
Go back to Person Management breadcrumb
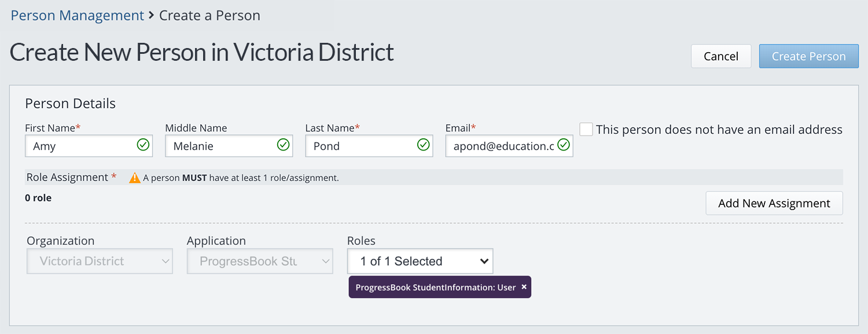[77, 16]
